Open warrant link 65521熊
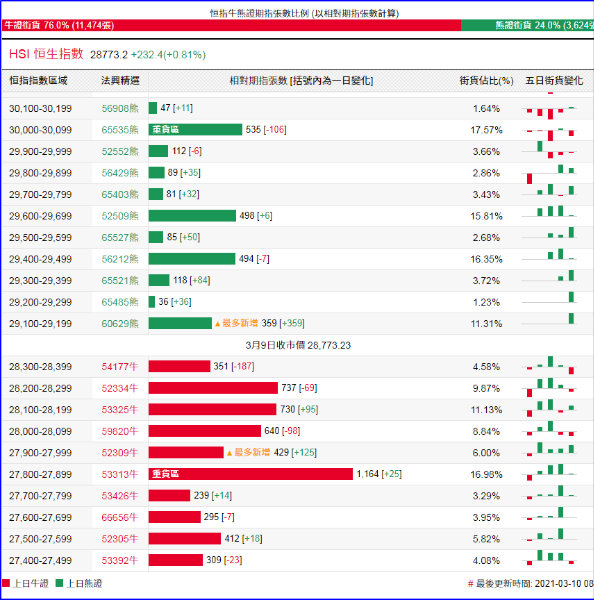The height and width of the screenshot is (600, 594). (x=120, y=280)
